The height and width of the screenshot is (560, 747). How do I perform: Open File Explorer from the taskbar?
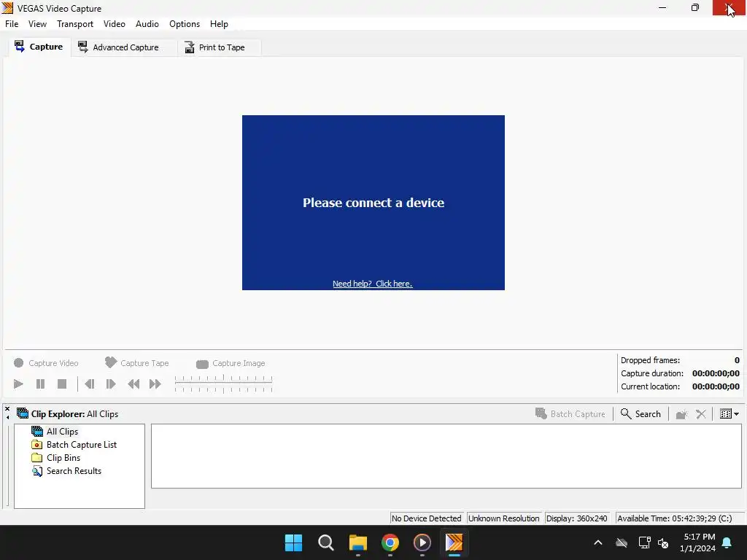(x=357, y=542)
